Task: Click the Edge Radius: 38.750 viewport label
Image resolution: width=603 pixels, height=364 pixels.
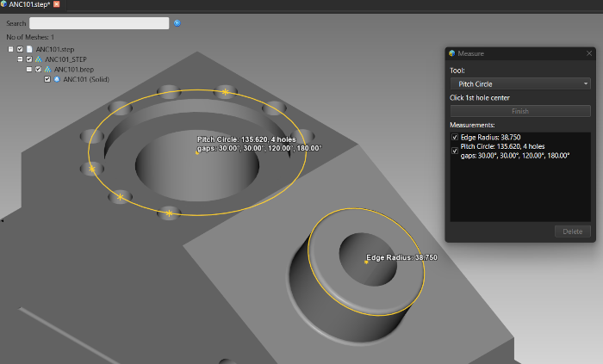Action: (401, 257)
